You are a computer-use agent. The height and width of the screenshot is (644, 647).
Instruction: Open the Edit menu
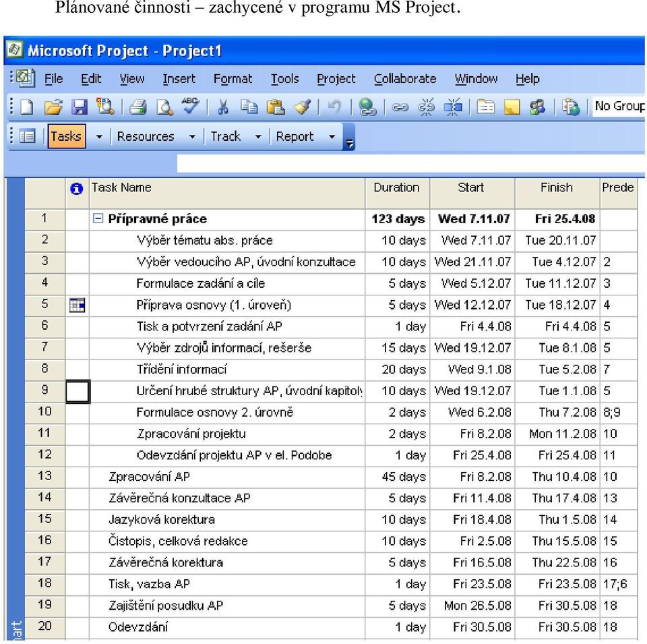91,78
